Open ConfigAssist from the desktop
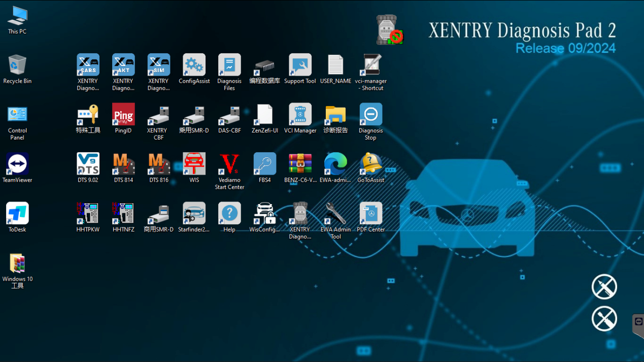 pyautogui.click(x=194, y=65)
